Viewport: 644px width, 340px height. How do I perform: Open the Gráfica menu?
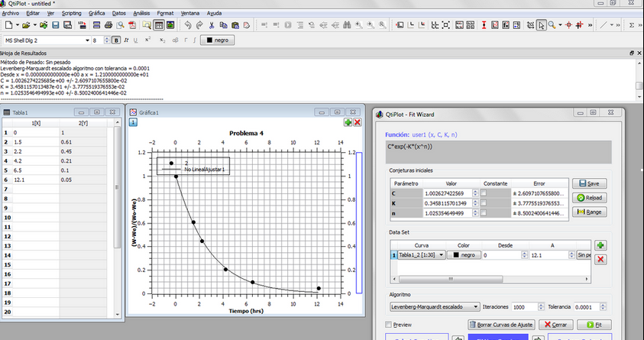[x=97, y=13]
